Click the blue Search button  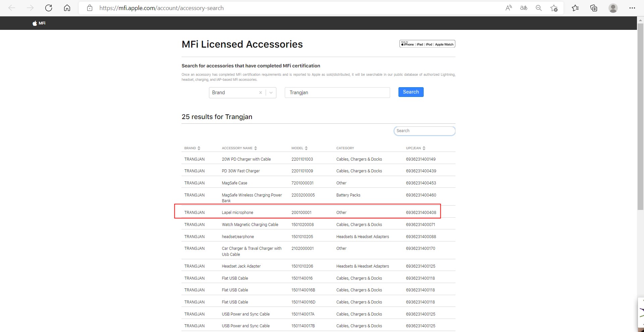(411, 92)
